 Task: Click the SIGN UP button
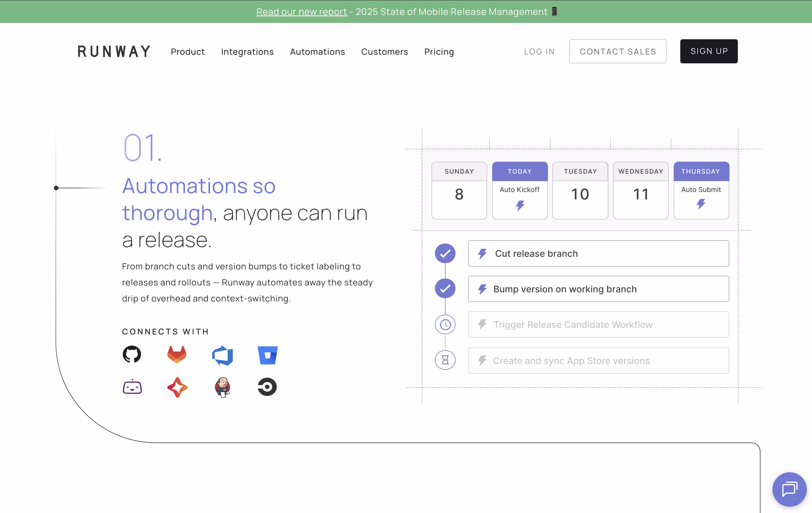click(709, 51)
